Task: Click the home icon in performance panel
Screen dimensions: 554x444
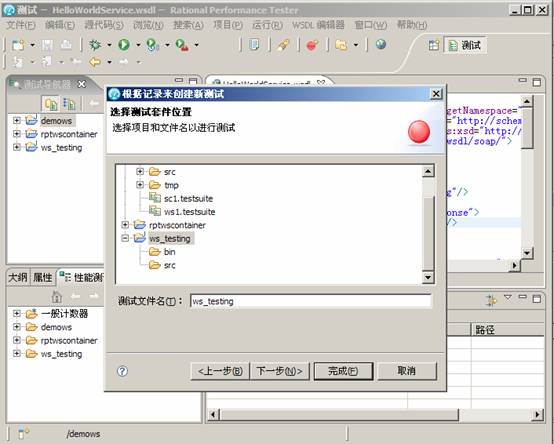Action: (x=57, y=296)
